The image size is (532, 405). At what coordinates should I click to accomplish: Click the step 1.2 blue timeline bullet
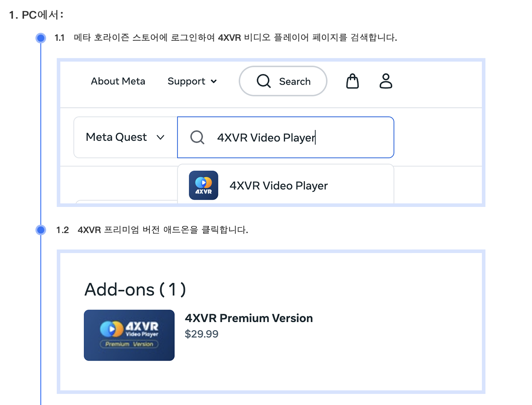(x=41, y=230)
